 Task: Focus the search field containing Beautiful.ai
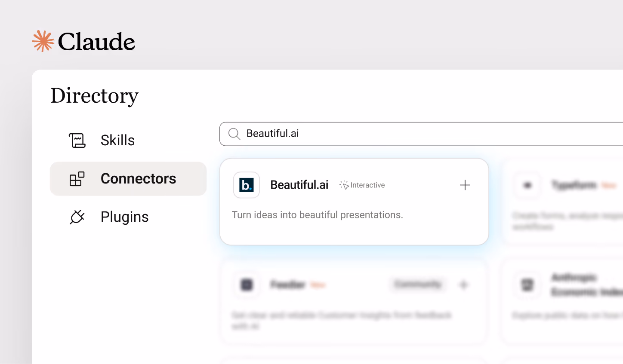coord(421,134)
